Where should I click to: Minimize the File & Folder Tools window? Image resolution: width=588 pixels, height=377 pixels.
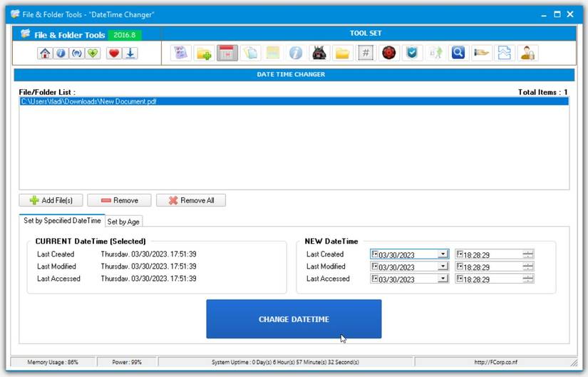(544, 15)
